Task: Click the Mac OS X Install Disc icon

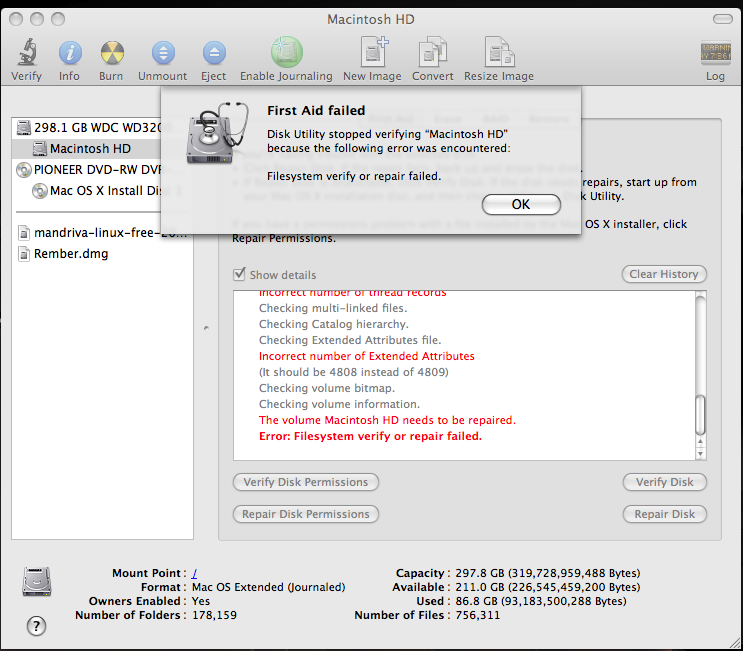Action: (x=40, y=190)
